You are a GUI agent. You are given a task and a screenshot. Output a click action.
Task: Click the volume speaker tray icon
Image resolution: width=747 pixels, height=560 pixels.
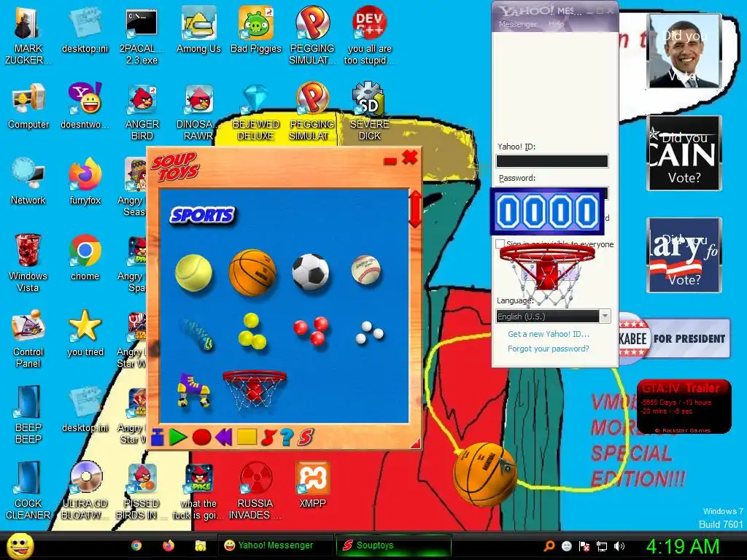619,546
